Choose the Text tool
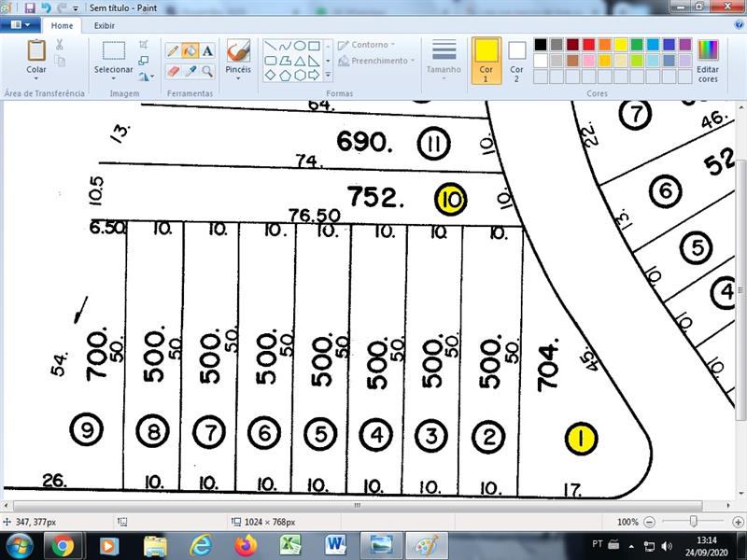Viewport: 747px width, 560px height. (207, 50)
